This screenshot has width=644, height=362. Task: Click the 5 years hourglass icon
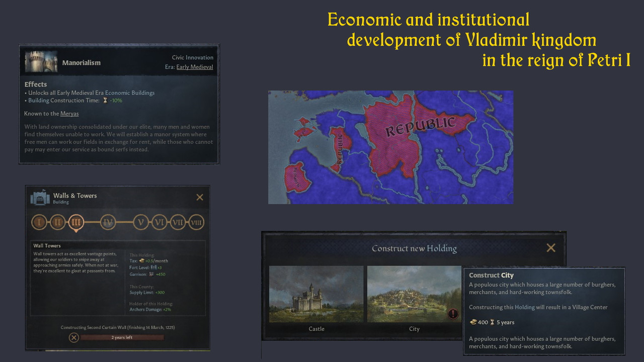click(493, 322)
